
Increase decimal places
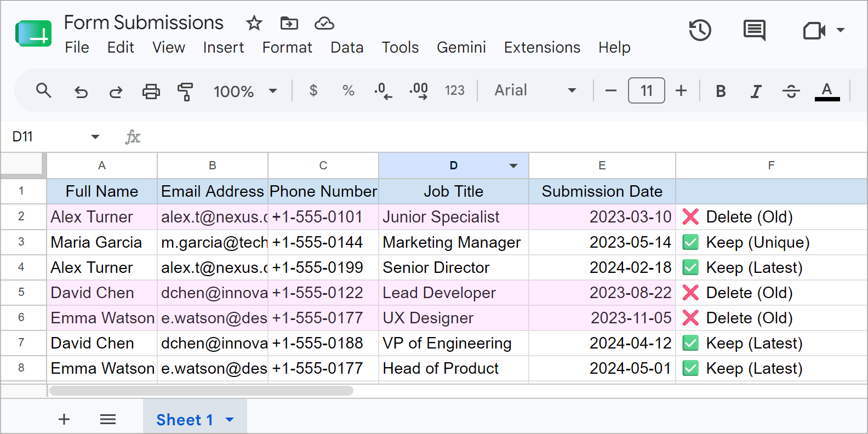click(x=419, y=91)
